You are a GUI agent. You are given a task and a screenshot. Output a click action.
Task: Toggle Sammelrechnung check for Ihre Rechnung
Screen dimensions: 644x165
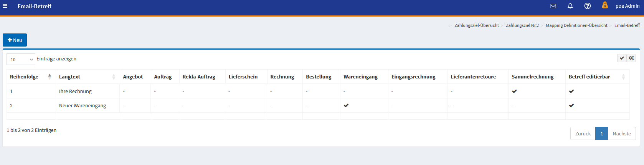[x=514, y=92]
